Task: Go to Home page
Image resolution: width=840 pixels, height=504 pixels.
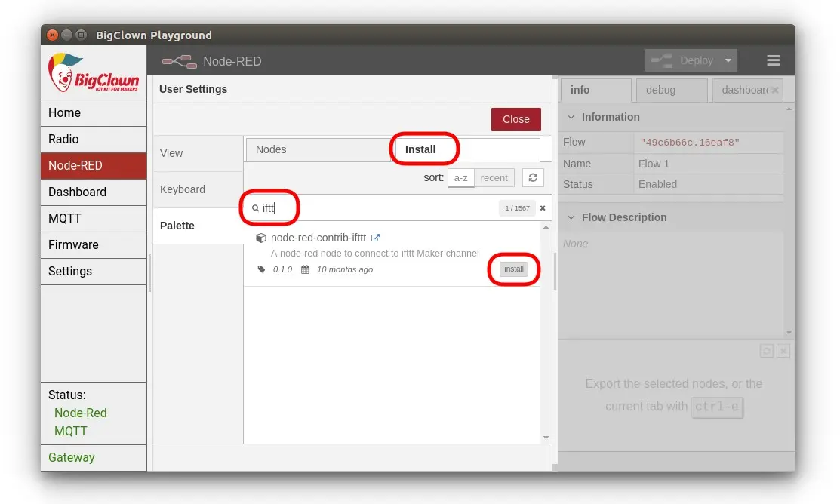Action: pyautogui.click(x=94, y=113)
